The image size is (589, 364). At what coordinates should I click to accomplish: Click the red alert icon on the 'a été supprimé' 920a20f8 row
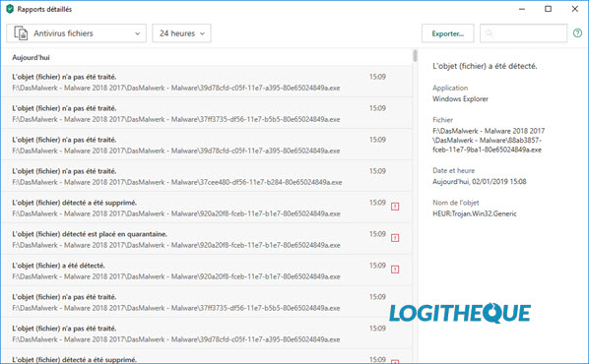[x=395, y=206]
